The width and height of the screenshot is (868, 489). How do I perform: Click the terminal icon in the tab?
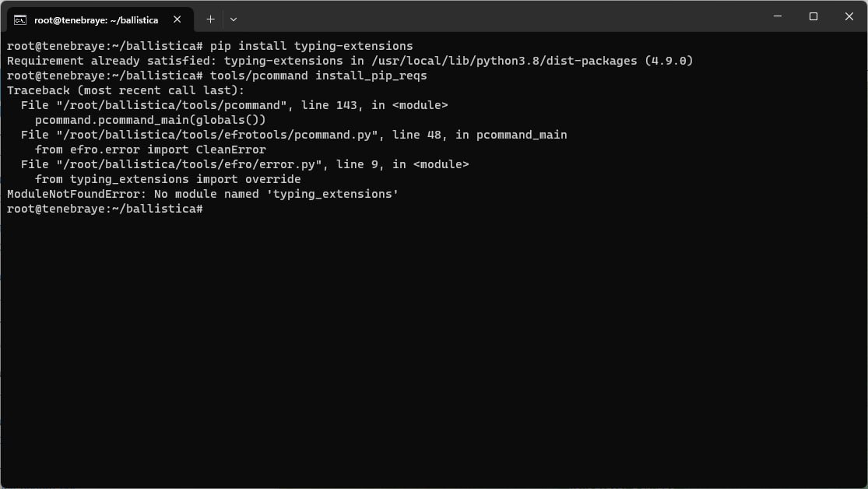(21, 19)
